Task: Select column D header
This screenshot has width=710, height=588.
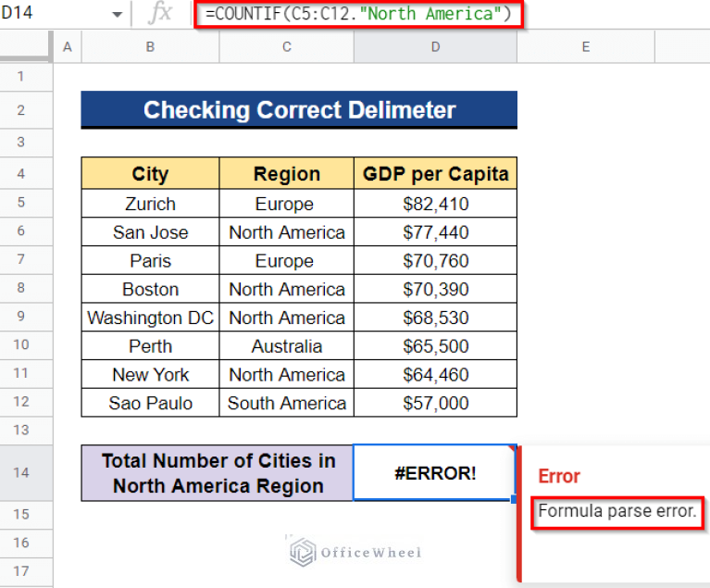Action: [435, 46]
